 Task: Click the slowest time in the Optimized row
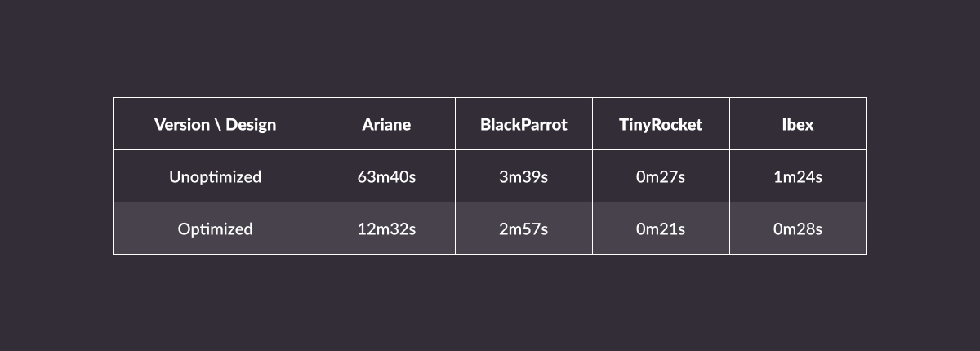(x=386, y=229)
